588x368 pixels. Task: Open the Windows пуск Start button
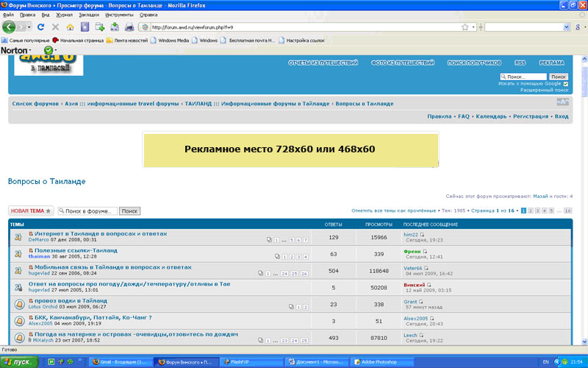click(x=19, y=362)
